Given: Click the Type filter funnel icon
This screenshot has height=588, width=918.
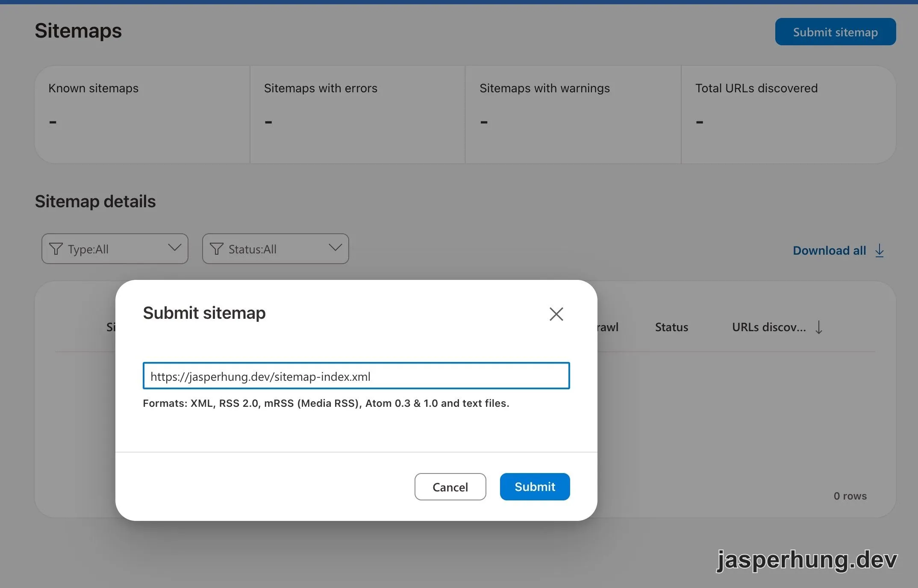Looking at the screenshot, I should tap(56, 249).
